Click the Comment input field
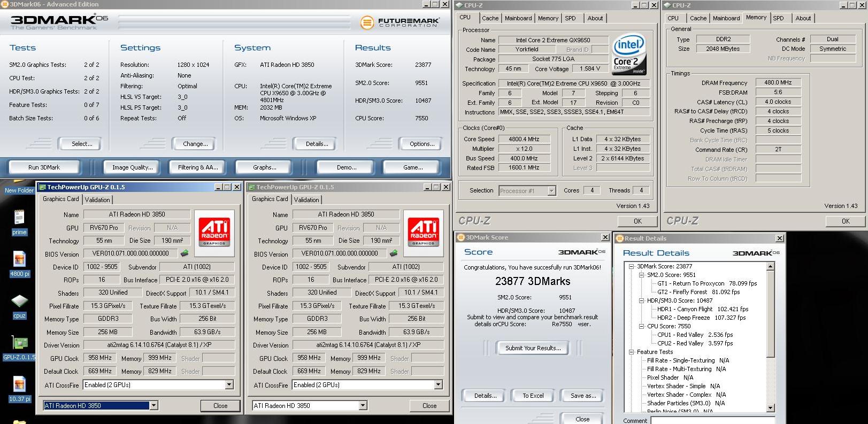The height and width of the screenshot is (424, 868). tap(714, 420)
